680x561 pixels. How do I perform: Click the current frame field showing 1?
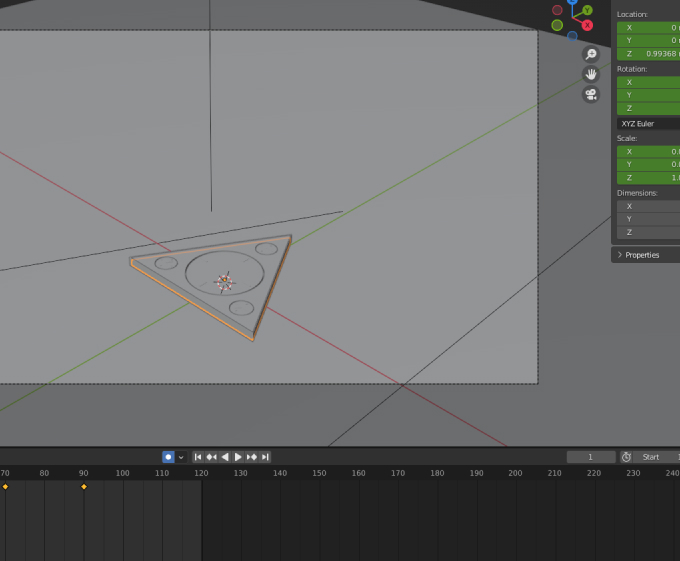pos(591,457)
